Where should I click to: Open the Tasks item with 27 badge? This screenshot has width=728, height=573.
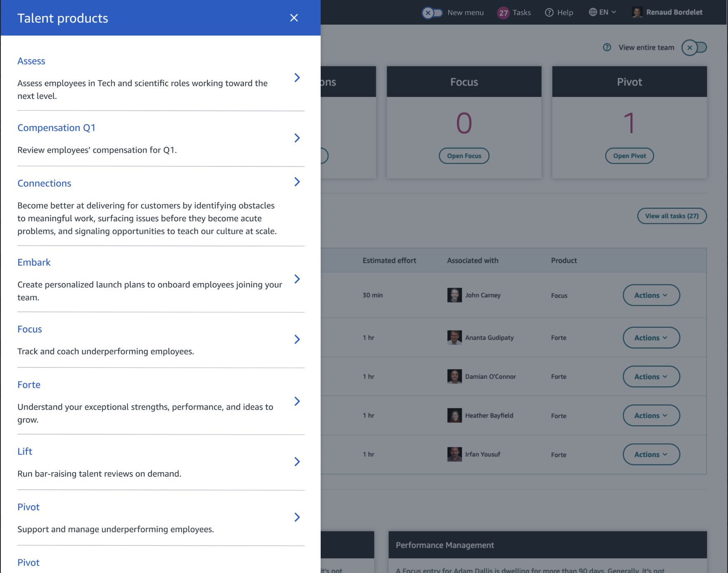click(514, 13)
